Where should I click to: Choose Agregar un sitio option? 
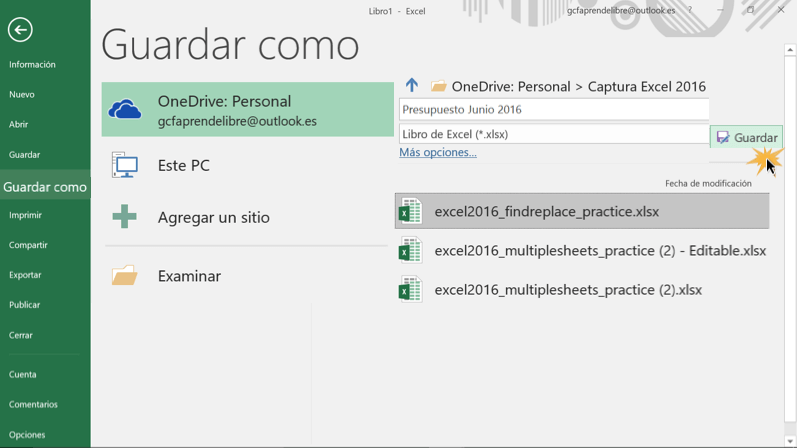248,217
